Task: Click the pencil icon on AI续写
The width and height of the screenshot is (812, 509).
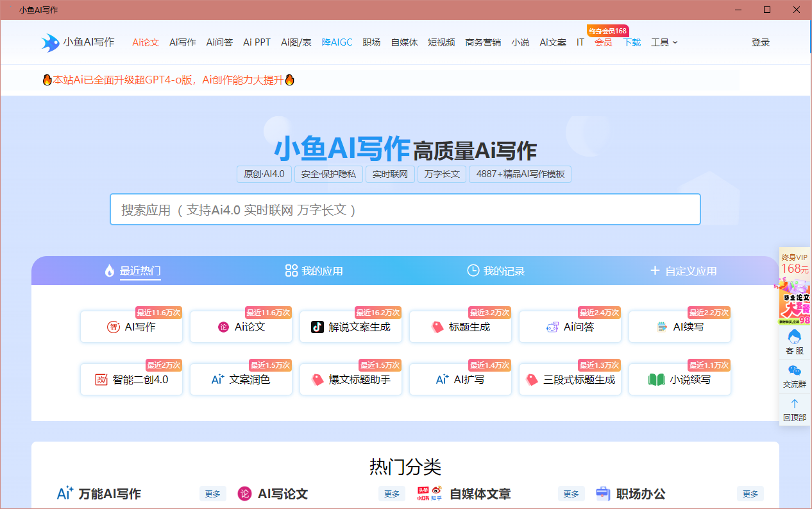Action: (x=662, y=327)
